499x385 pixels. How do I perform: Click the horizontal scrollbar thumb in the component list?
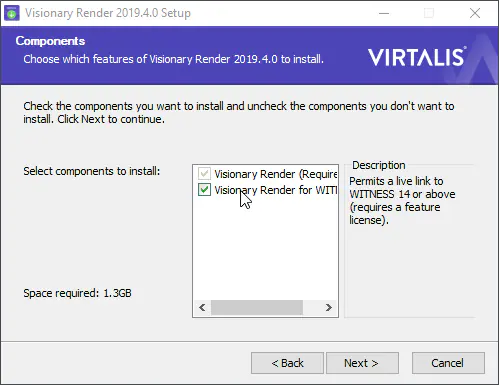pos(257,307)
